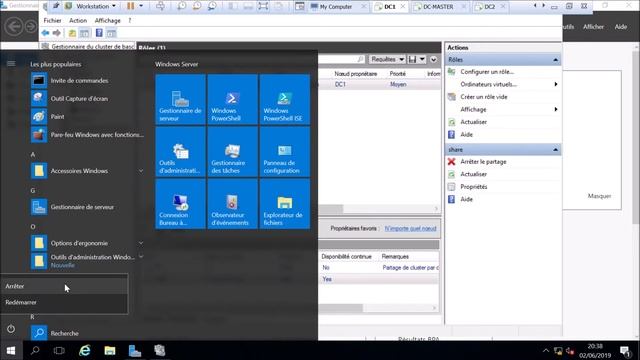Click the Start menu power icon
Screen dimensions: 640x360
(11, 329)
